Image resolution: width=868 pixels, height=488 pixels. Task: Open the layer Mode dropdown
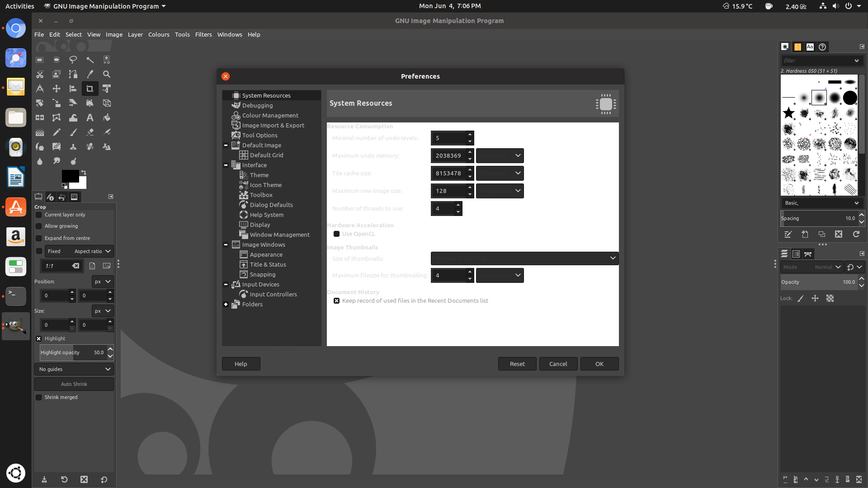[x=828, y=267]
